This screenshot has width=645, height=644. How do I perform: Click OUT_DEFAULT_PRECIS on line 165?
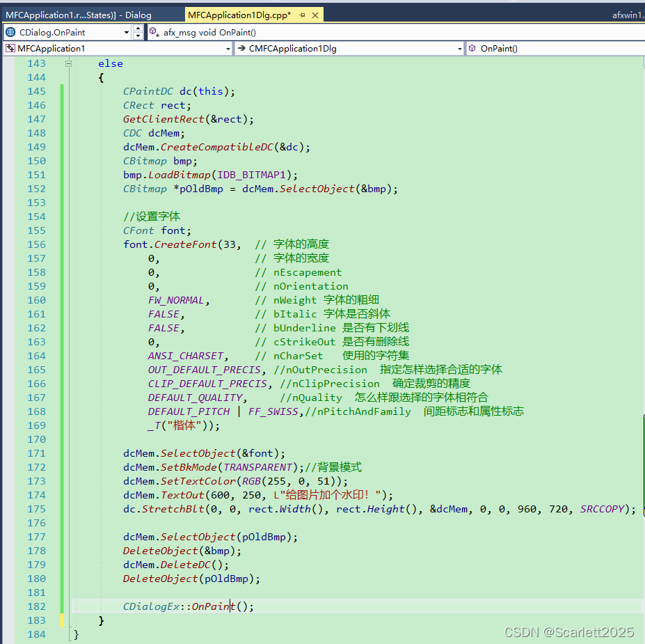(x=205, y=370)
